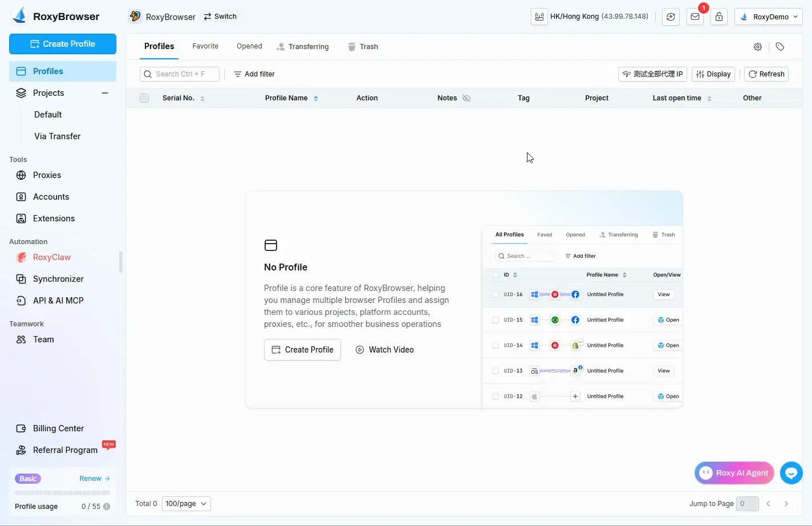Click the Refresh button
The image size is (812, 526).
pos(766,74)
